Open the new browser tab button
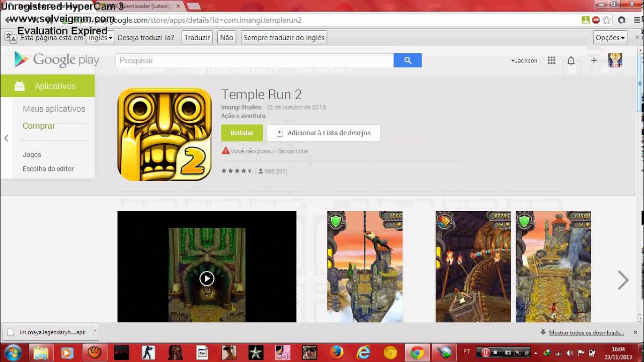 tap(194, 6)
